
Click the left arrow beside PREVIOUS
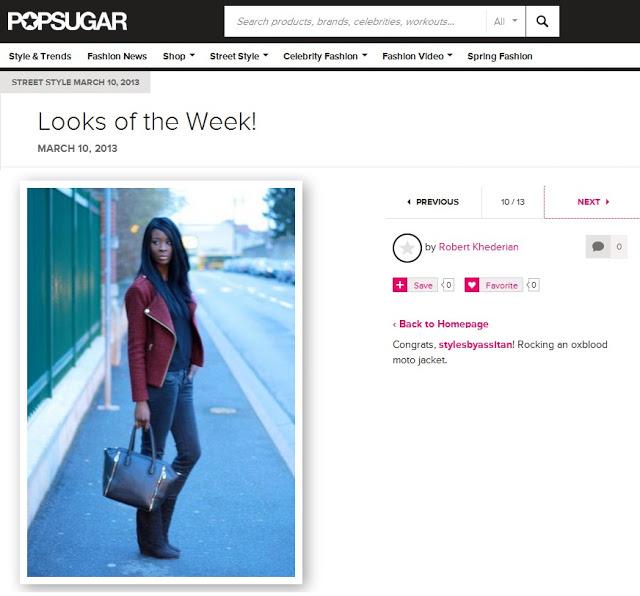click(x=409, y=202)
